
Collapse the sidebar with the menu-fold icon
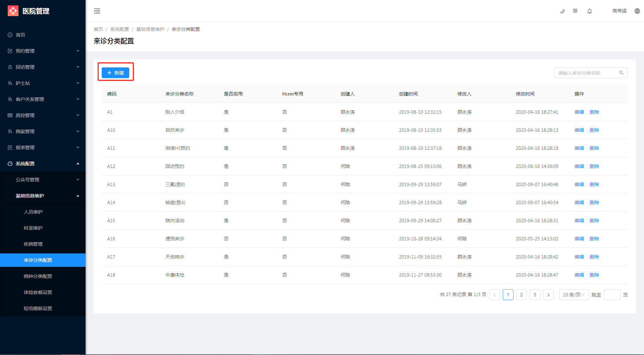97,11
